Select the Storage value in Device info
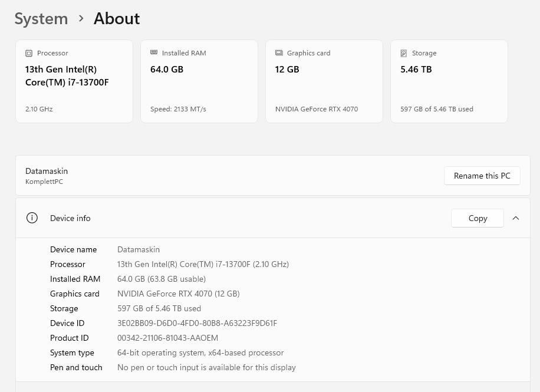The width and height of the screenshot is (540, 392). pyautogui.click(x=159, y=308)
